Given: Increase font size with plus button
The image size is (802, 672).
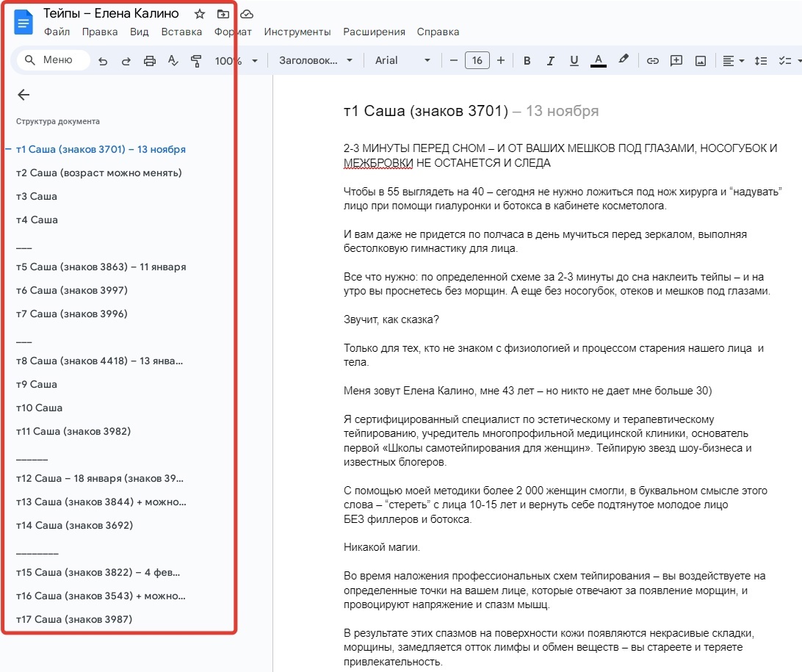Looking at the screenshot, I should coord(501,60).
